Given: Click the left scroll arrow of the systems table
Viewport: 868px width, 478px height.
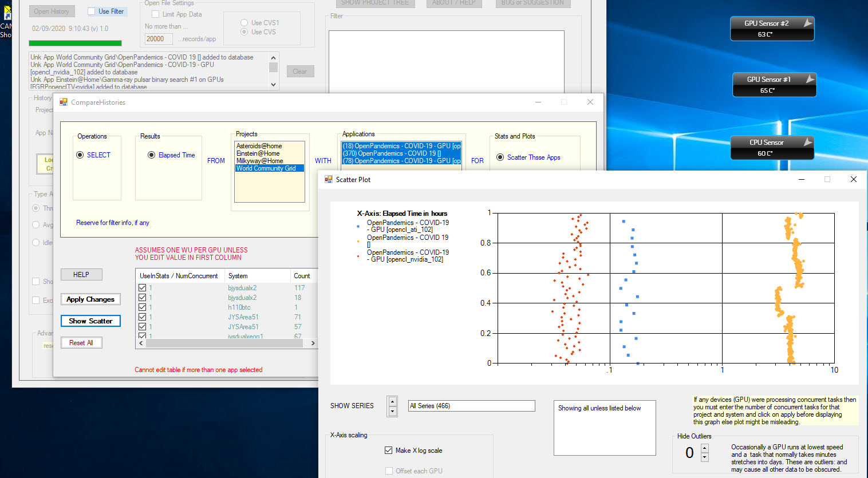Looking at the screenshot, I should click(141, 343).
